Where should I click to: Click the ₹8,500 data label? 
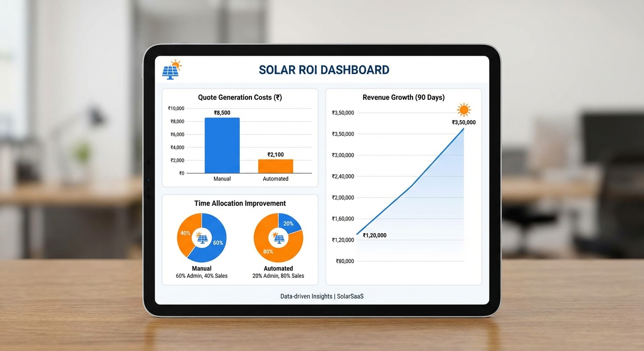click(x=222, y=112)
